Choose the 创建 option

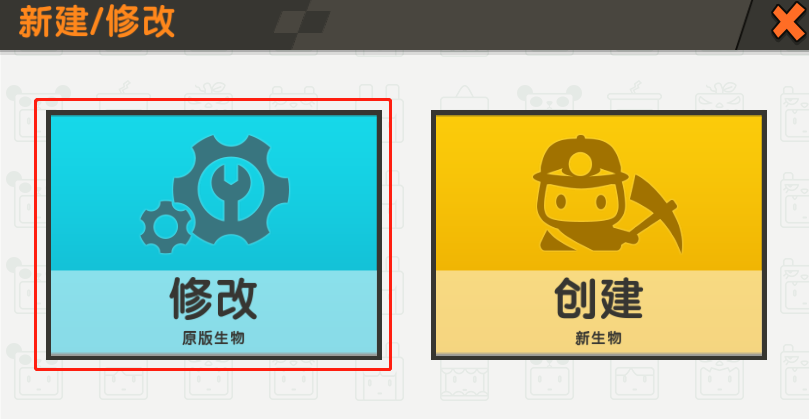(598, 299)
